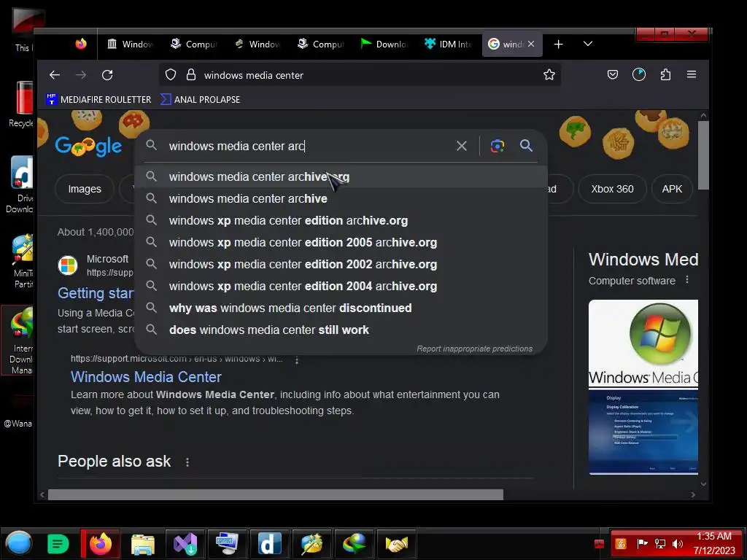Switch to the first Windows tab with archive icon

(x=130, y=44)
